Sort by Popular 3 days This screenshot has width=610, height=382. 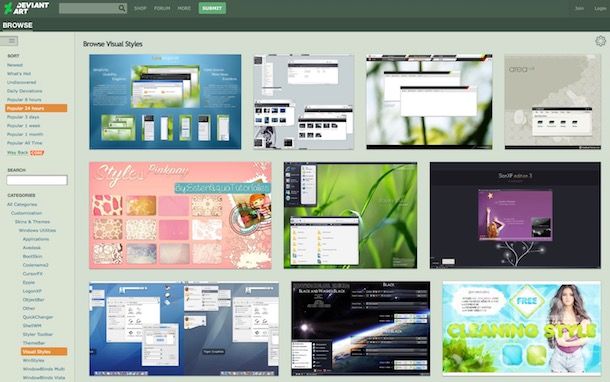point(23,117)
